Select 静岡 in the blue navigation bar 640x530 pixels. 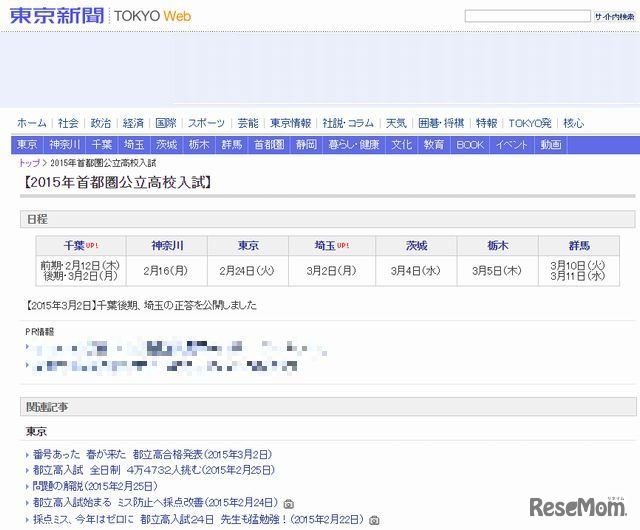click(306, 145)
